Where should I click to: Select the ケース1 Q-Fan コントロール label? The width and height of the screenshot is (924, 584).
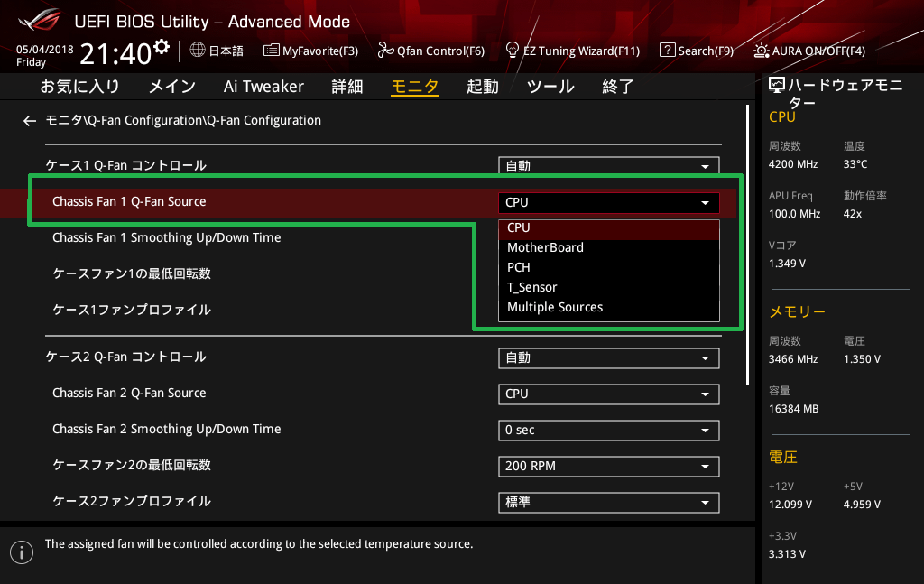(126, 165)
